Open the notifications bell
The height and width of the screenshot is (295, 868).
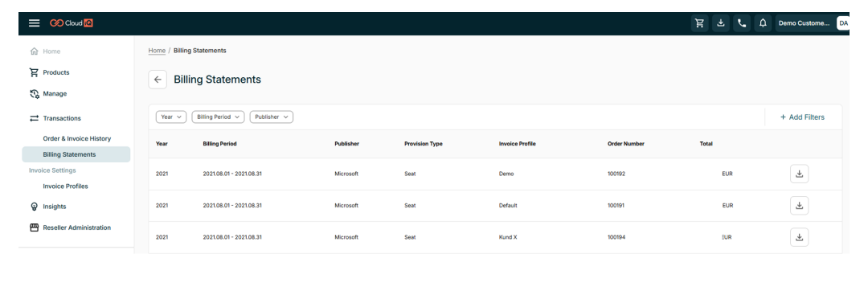pyautogui.click(x=763, y=23)
